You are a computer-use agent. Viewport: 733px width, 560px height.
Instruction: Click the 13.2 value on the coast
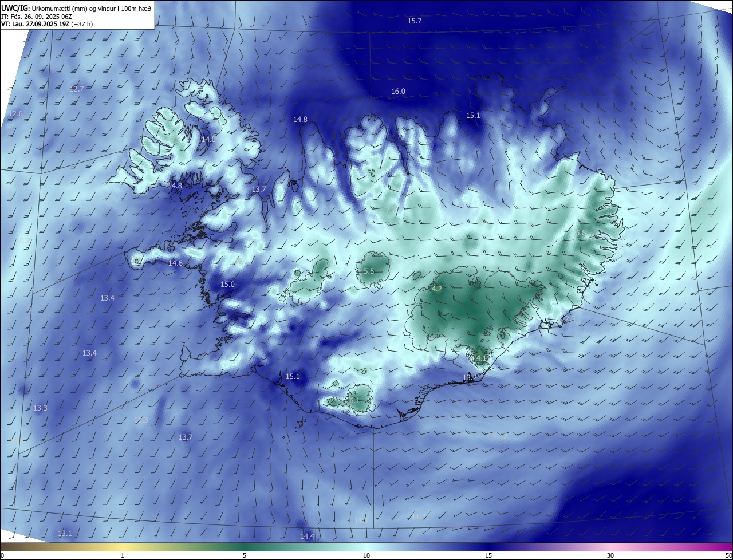coord(470,377)
